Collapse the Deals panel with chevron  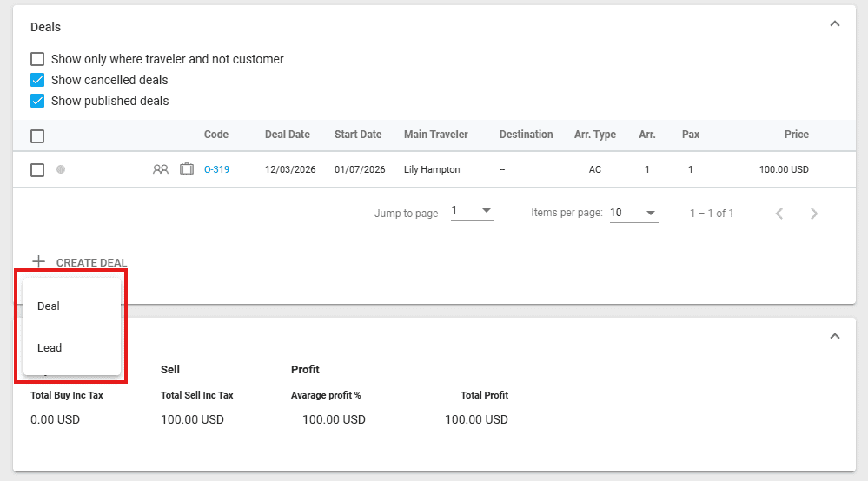click(x=834, y=24)
